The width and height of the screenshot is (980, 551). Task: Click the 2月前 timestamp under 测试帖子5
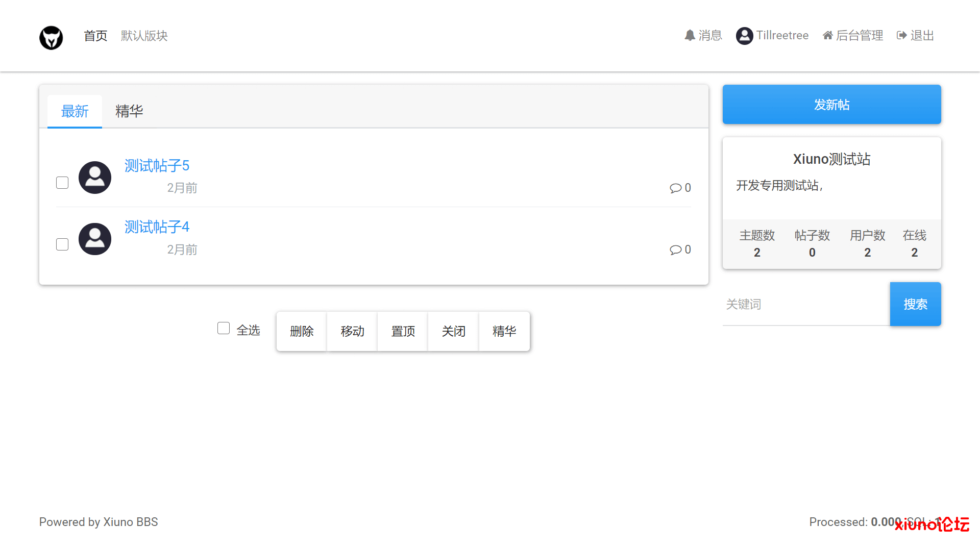tap(182, 188)
